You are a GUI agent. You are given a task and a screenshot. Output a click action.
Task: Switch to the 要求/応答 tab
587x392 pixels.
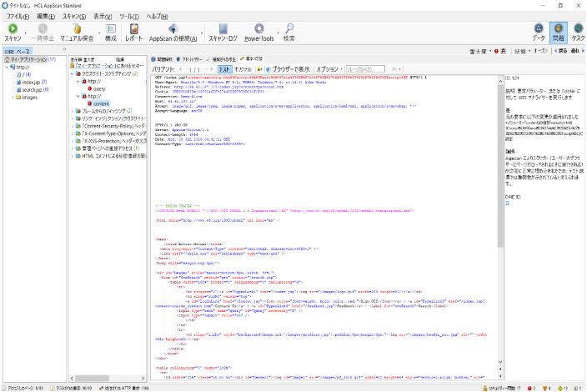[x=252, y=58]
